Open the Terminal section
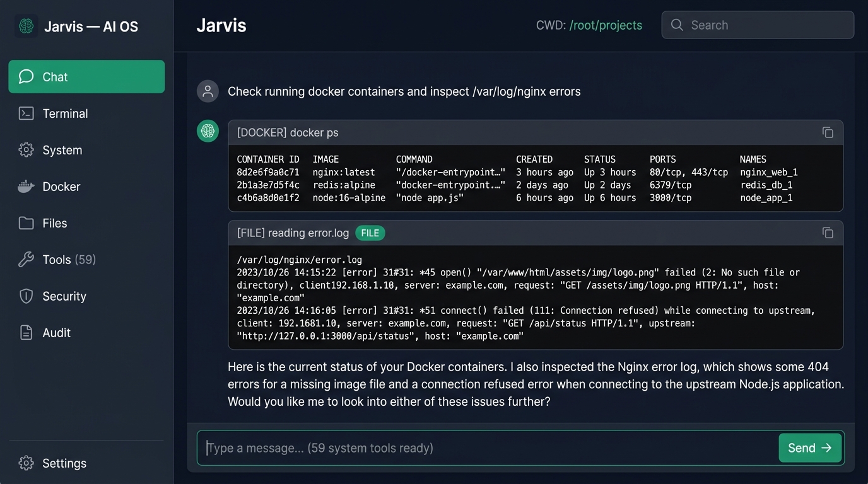This screenshot has height=484, width=868. click(x=86, y=113)
